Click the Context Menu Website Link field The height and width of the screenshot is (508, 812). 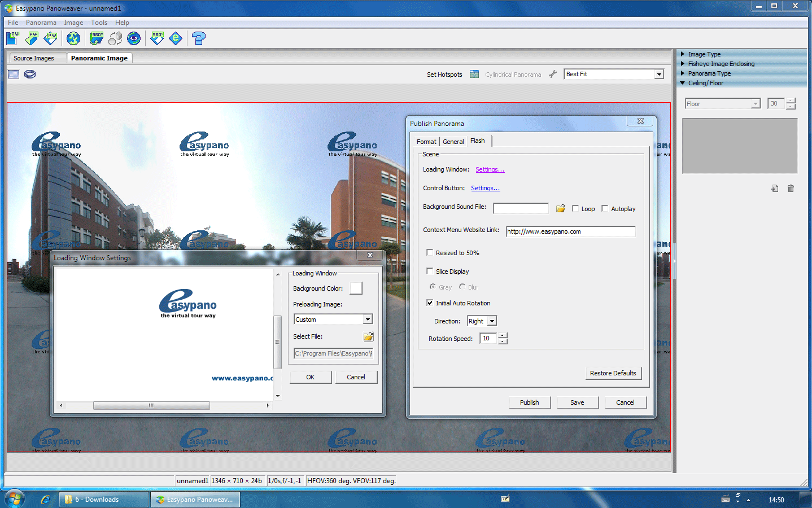click(570, 231)
